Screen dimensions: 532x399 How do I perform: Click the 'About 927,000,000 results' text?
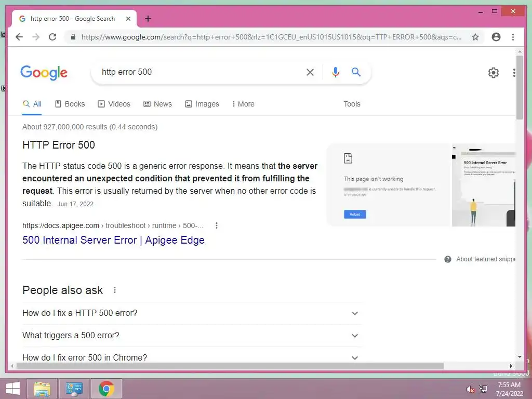90,127
